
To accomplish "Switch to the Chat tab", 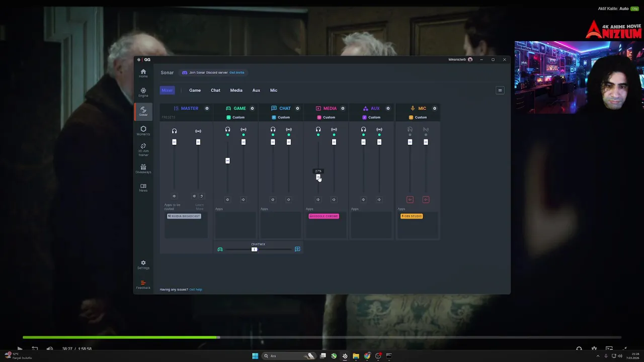I will 215,90.
